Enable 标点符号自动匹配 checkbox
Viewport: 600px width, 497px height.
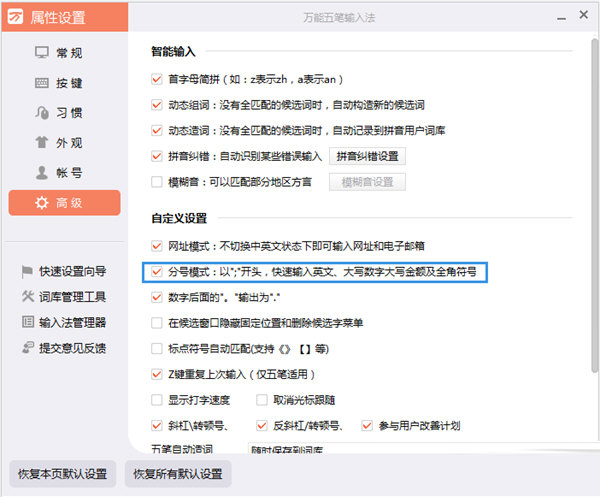coord(157,349)
